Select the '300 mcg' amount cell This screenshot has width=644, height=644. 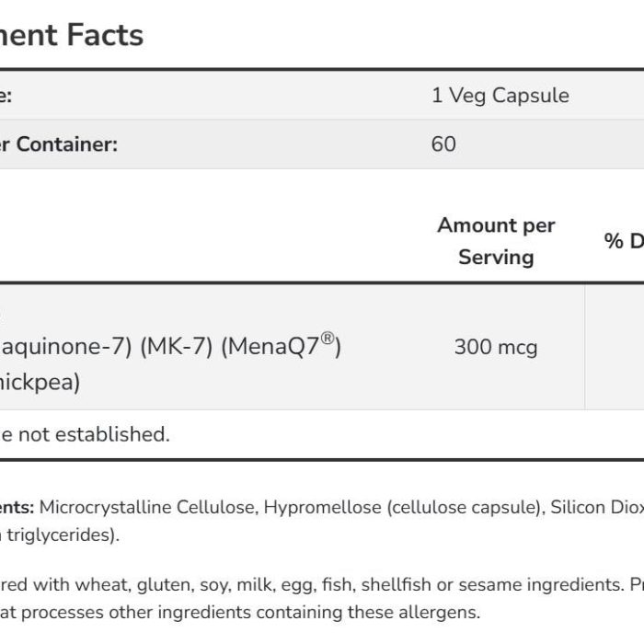496,347
